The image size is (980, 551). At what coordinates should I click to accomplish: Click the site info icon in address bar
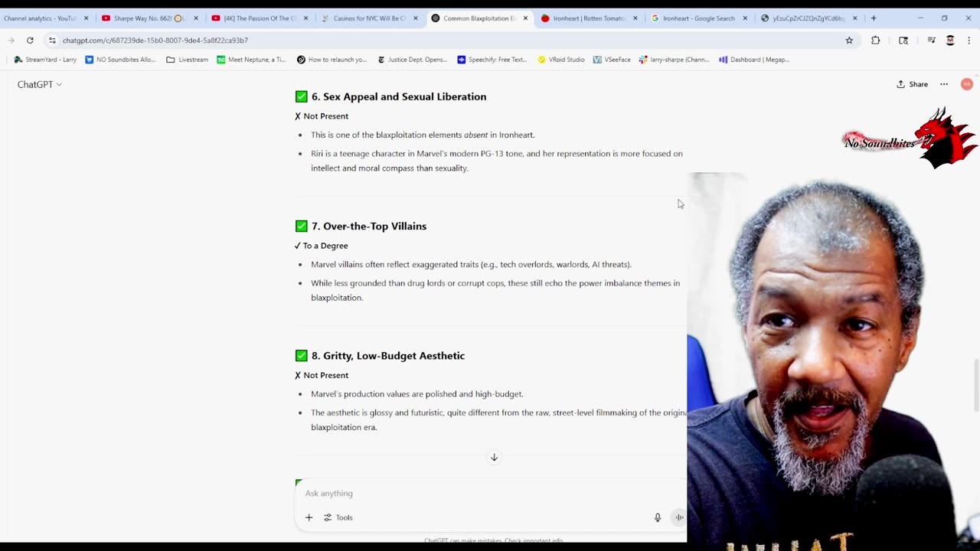click(x=52, y=41)
